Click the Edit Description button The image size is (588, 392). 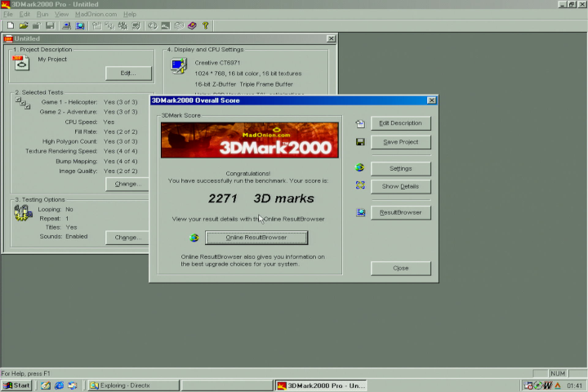pyautogui.click(x=400, y=123)
